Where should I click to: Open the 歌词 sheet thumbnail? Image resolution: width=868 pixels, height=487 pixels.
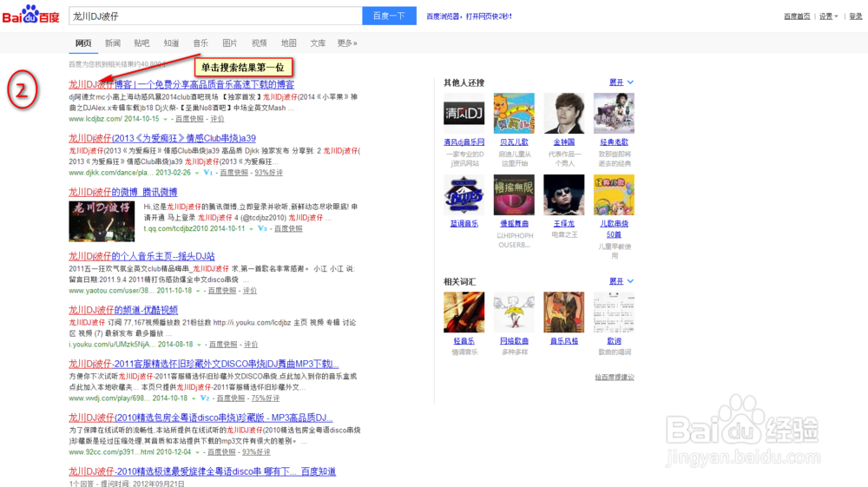click(x=614, y=313)
